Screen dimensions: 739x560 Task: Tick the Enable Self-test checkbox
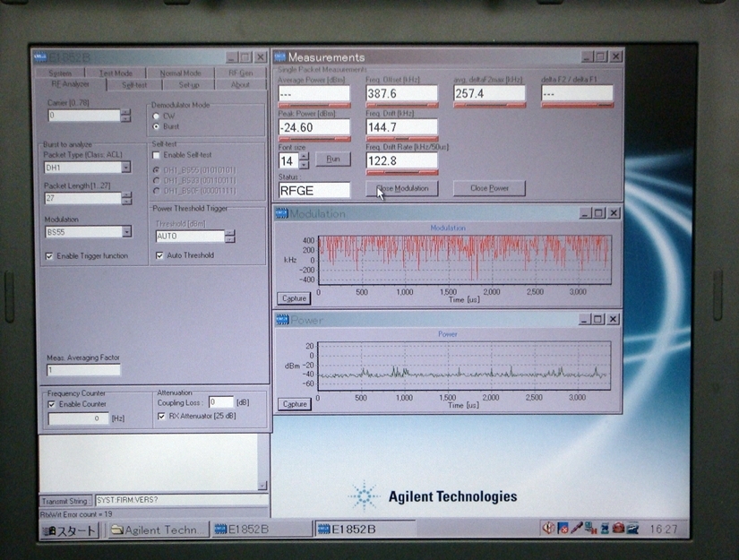pos(157,155)
